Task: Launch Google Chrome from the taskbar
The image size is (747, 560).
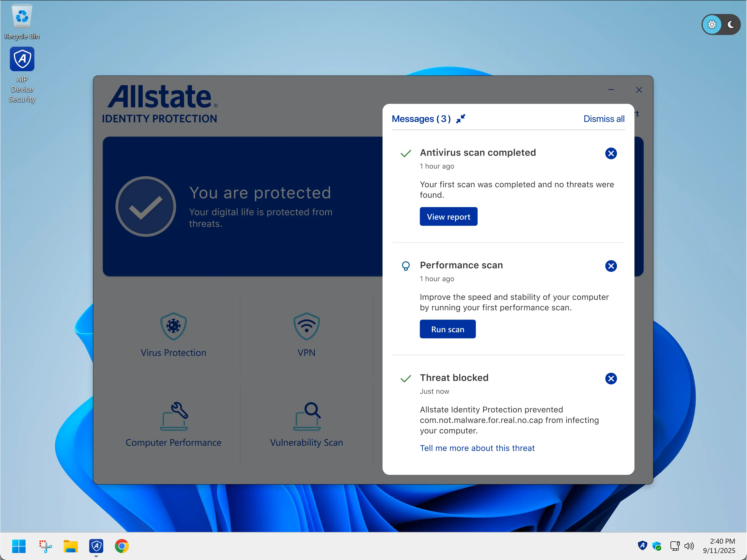Action: tap(121, 546)
